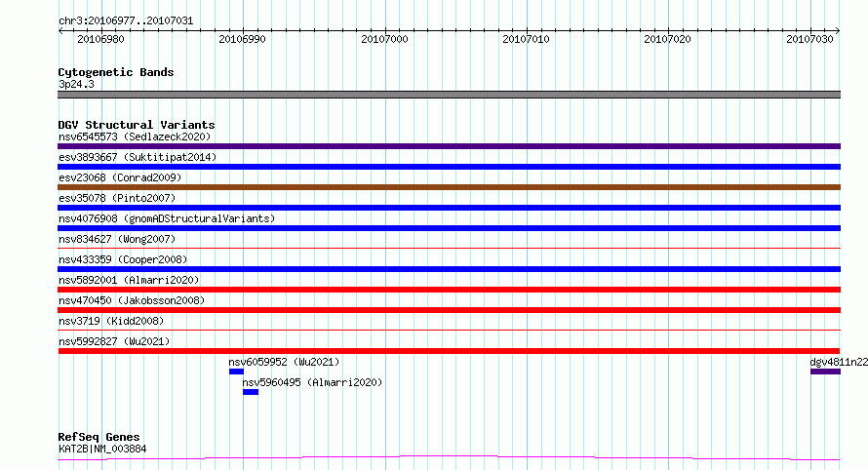Image resolution: width=868 pixels, height=470 pixels.
Task: Click the blue esv3893667 variant bar
Action: [x=449, y=167]
